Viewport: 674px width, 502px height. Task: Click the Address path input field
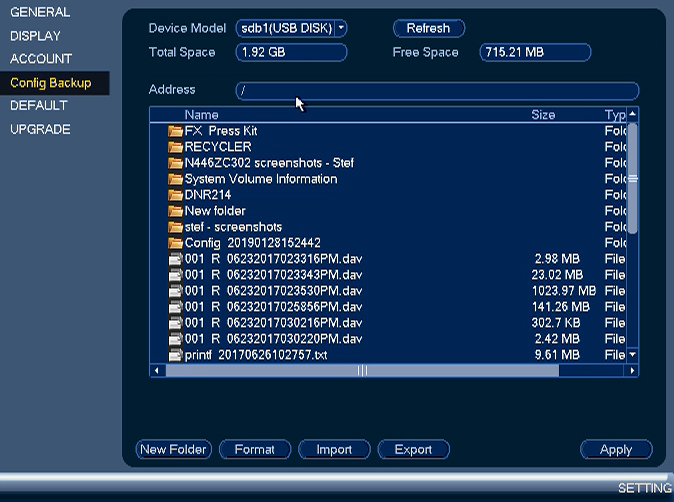[x=437, y=91]
